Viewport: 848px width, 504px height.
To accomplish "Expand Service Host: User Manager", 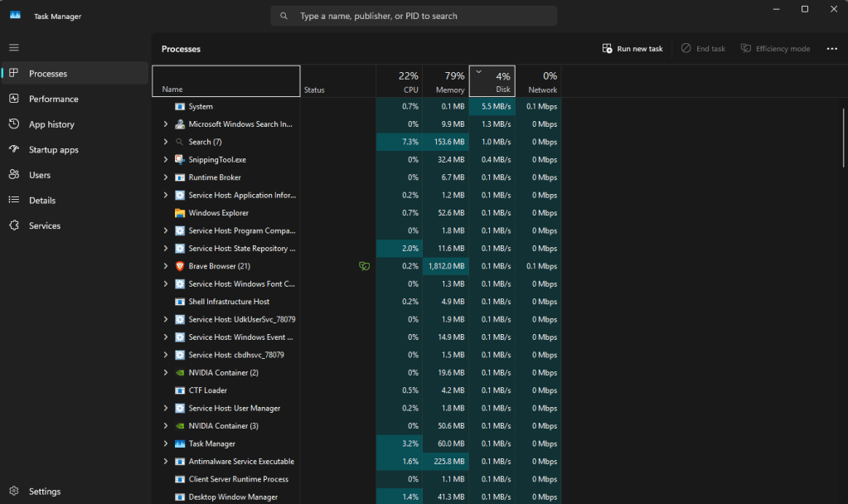I will 166,409.
